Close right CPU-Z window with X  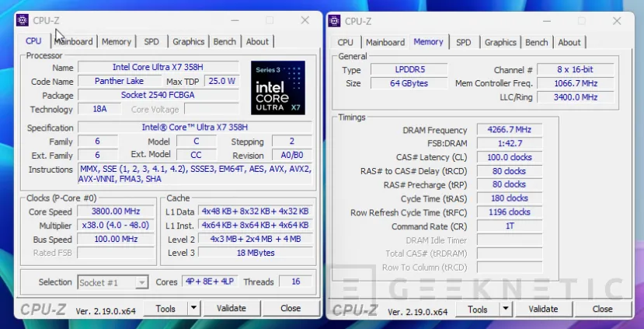[x=617, y=21]
